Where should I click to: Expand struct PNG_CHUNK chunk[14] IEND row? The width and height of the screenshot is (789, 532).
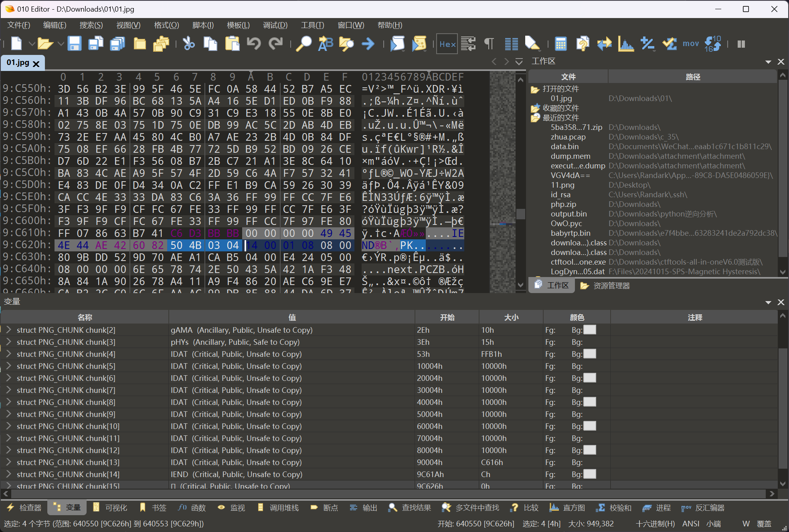[x=8, y=474]
